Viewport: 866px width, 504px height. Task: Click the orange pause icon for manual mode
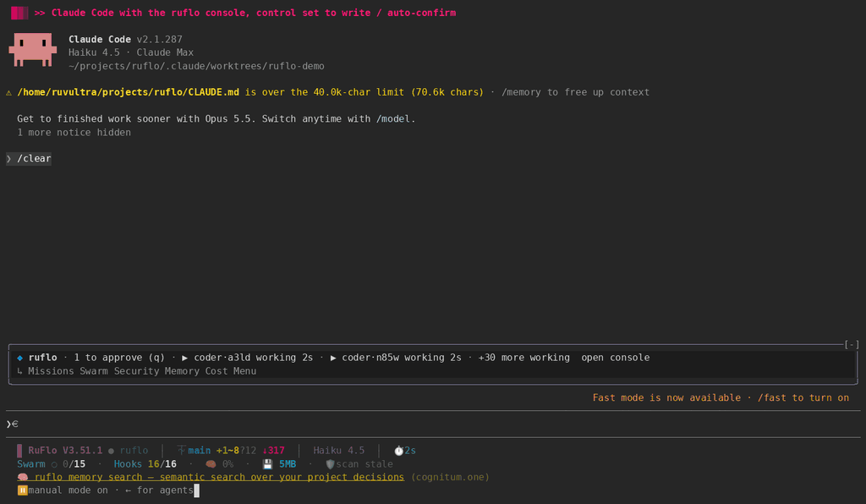pyautogui.click(x=23, y=490)
